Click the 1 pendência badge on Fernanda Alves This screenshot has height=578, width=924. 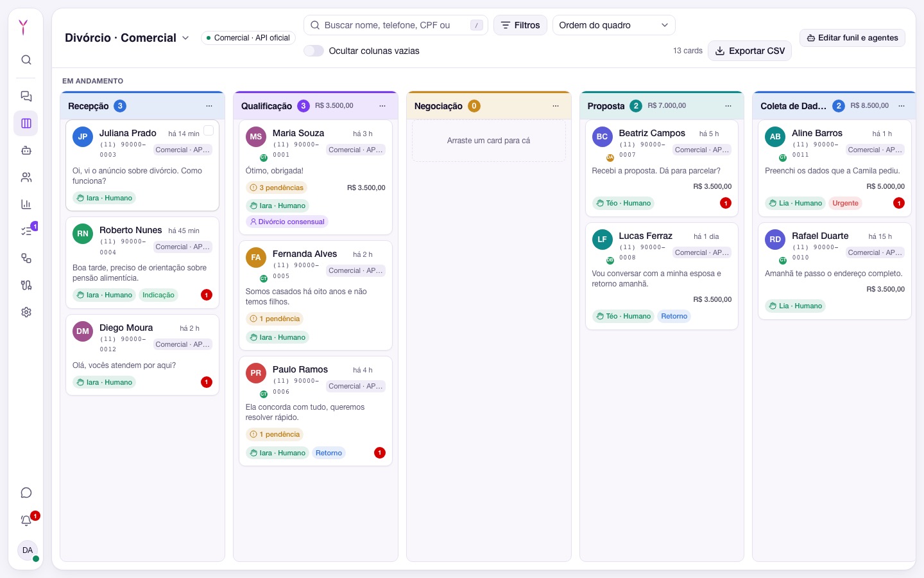(275, 319)
